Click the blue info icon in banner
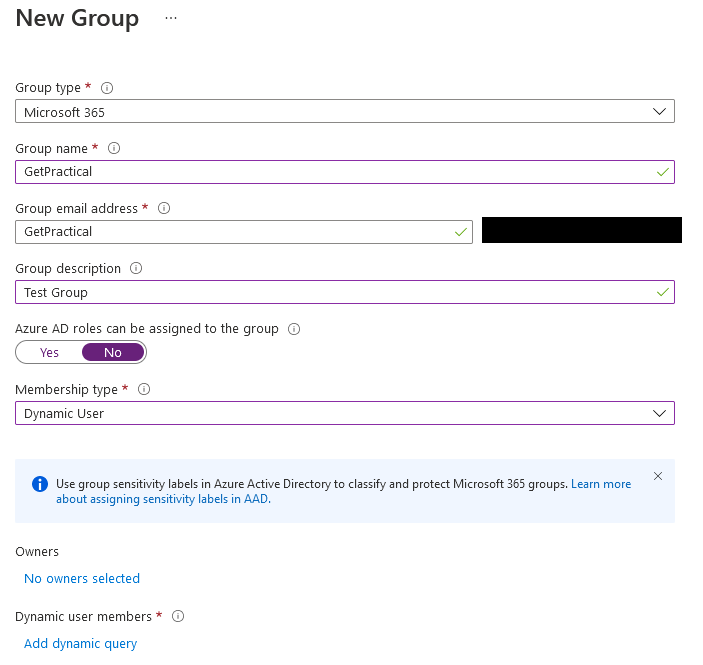703x665 pixels. (x=40, y=484)
